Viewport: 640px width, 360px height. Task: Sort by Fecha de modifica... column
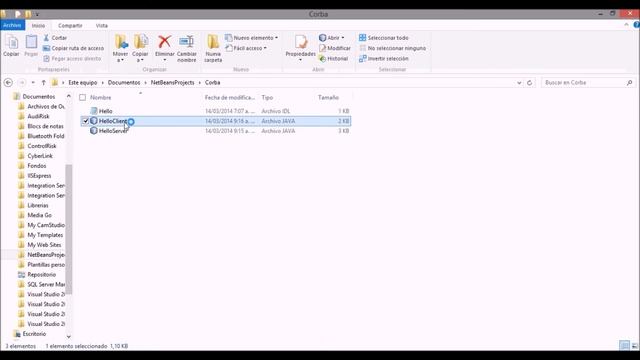point(230,98)
